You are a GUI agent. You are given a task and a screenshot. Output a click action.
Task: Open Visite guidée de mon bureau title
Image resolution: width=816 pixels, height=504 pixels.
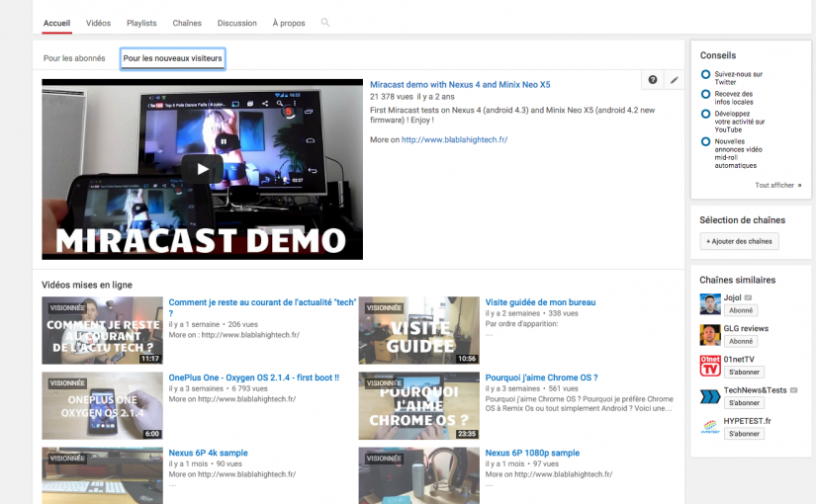point(540,302)
